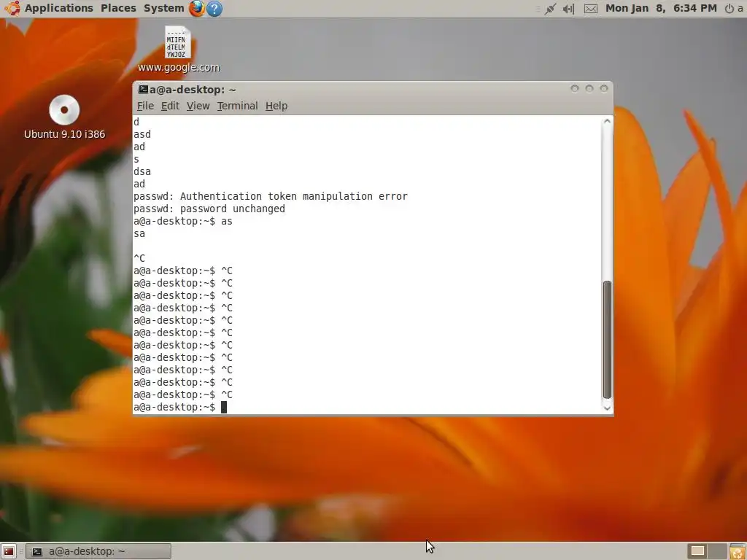Click the clock showing Mon Jan 8, 6:34 PM
Screen dimensions: 747x560
pyautogui.click(x=661, y=8)
